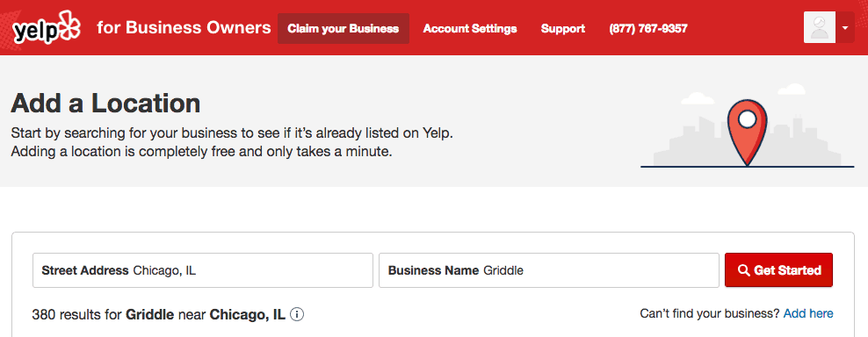Click the Get Started button

778,270
